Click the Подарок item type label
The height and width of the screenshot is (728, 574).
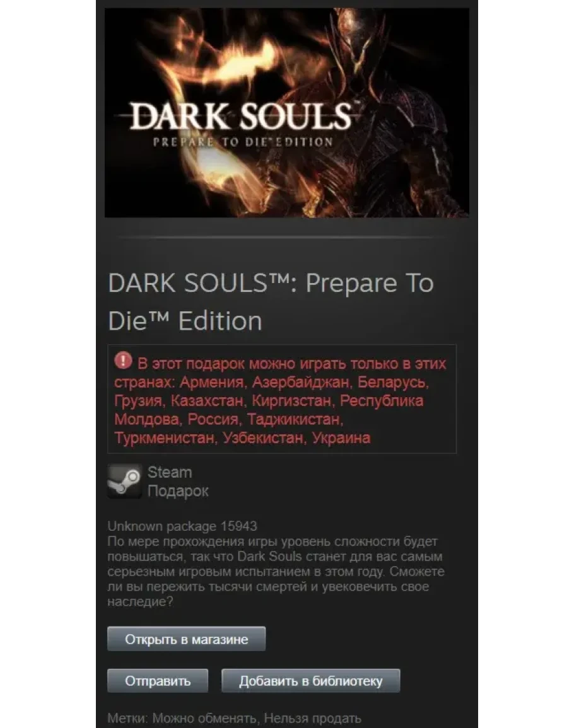178,491
